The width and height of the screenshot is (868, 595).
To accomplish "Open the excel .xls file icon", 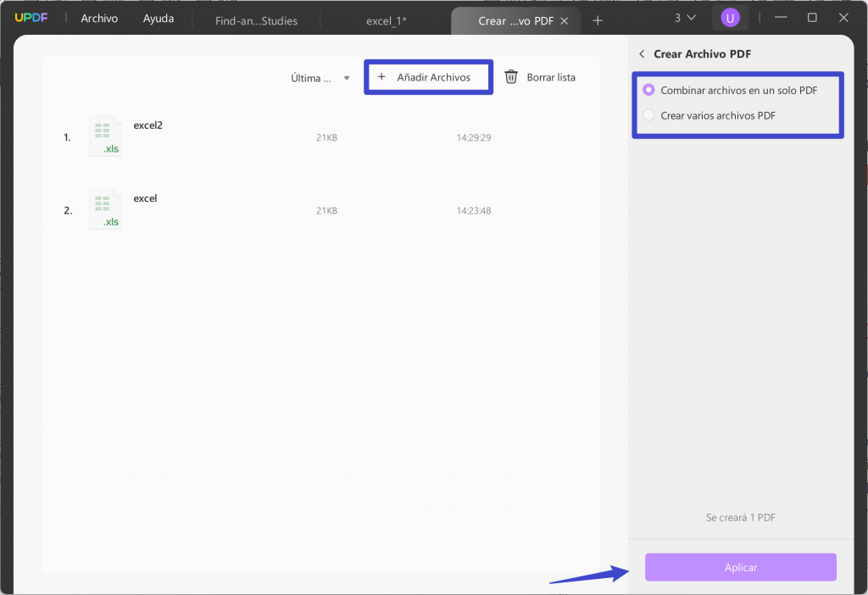I will (105, 208).
